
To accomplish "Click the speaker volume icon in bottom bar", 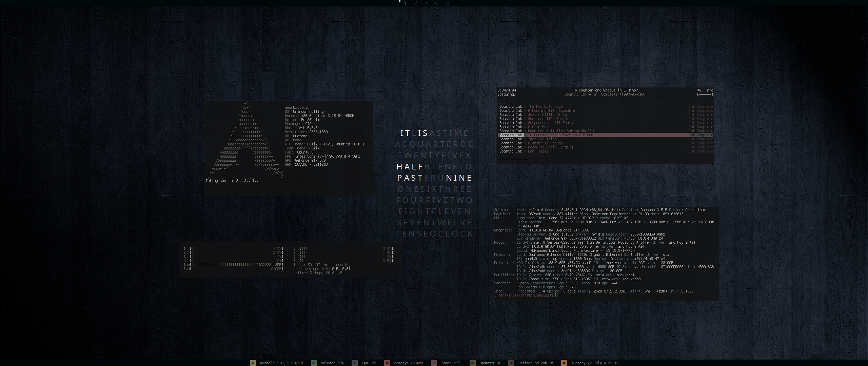I will click(314, 363).
